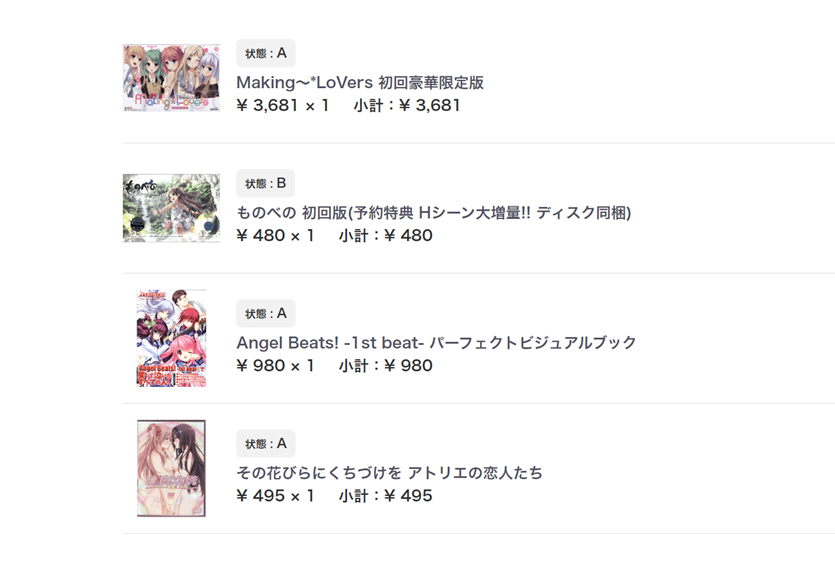835x565 pixels.
Task: Open その花びらにくちづけを アトリエの恋人たち title
Action: pos(389,473)
